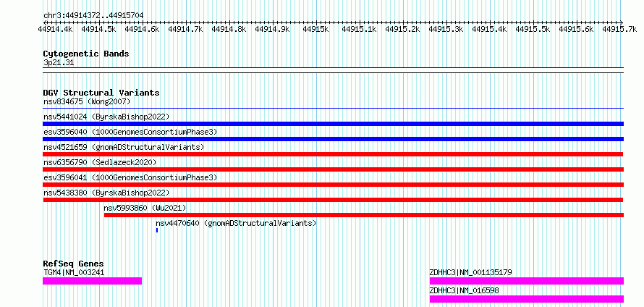Open nsv4470640 gnomADStructuralVariants label
Image resolution: width=644 pixels, height=307 pixels.
point(236,223)
